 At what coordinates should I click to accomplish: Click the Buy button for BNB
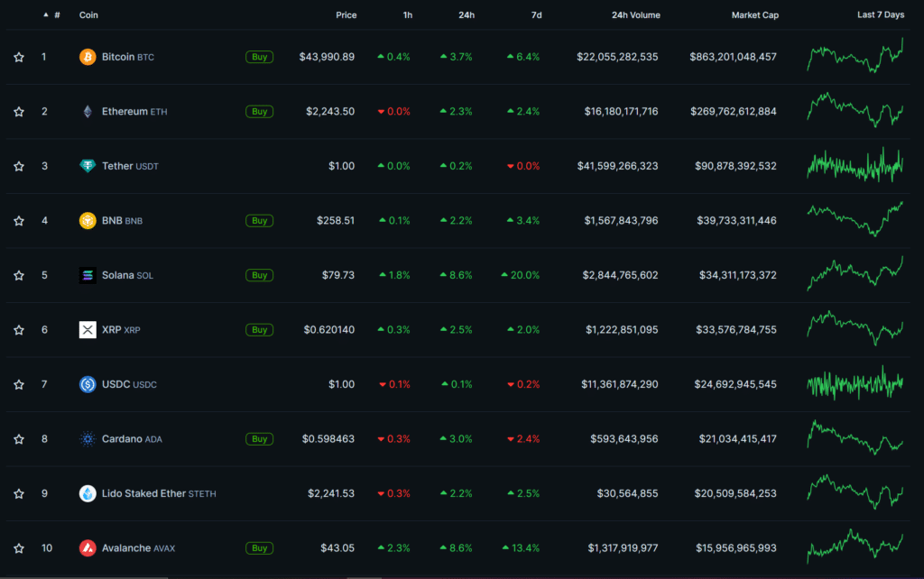[259, 221]
